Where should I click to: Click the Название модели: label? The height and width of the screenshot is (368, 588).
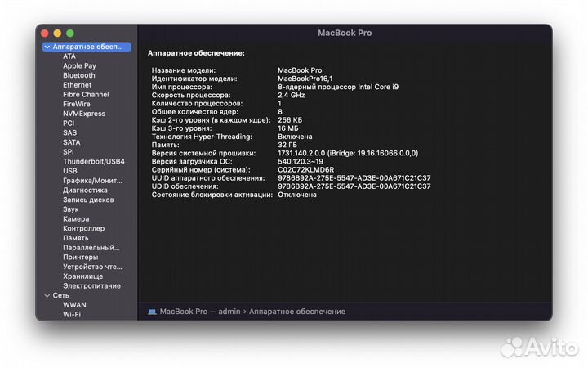[184, 70]
